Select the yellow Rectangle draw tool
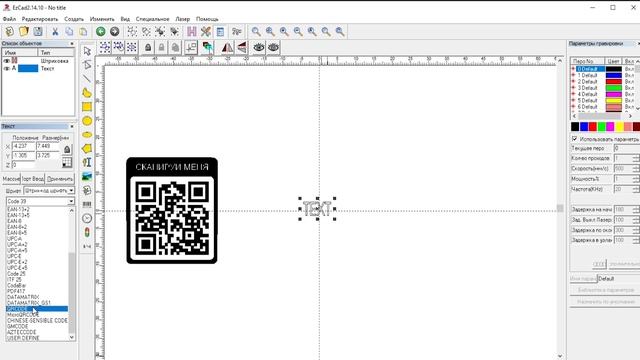 click(87, 107)
